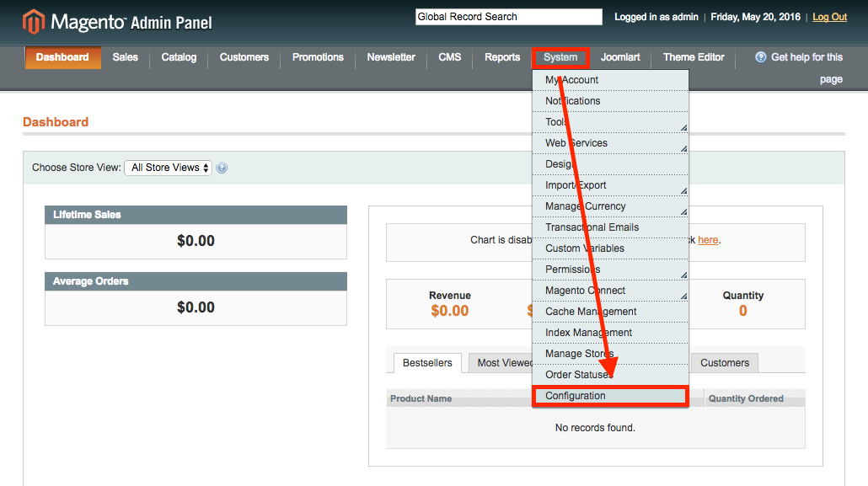The image size is (868, 486).
Task: Click the Log Out link
Action: click(829, 17)
